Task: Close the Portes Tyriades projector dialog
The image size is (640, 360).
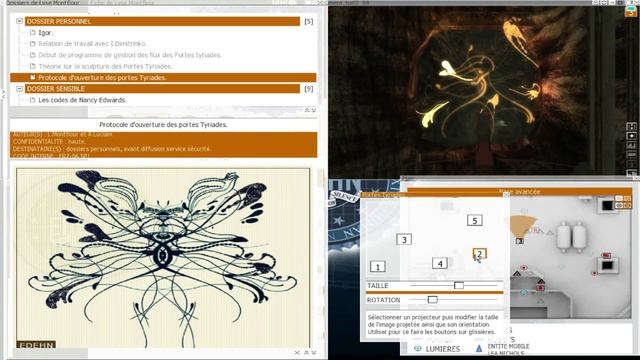Action: pos(507,195)
